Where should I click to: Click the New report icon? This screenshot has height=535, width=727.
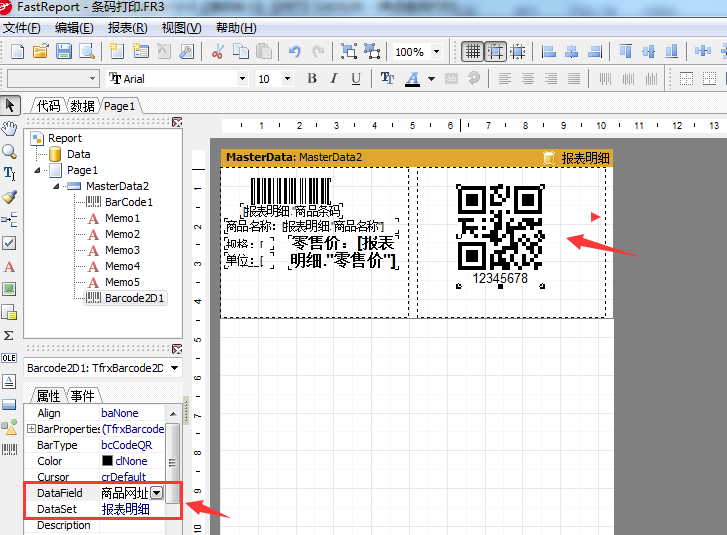tap(17, 51)
